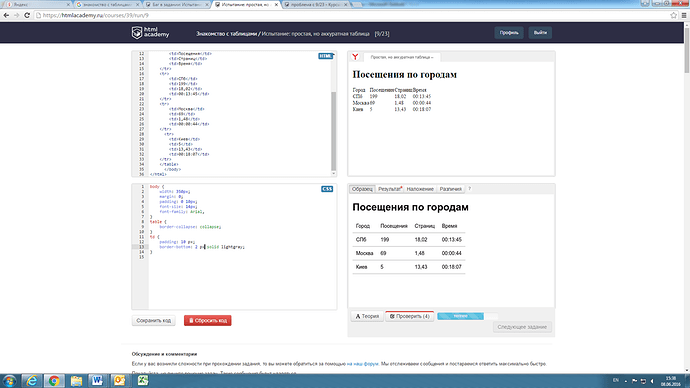This screenshot has height=388, width=690.
Task: Select the Образец tab
Action: (x=362, y=189)
